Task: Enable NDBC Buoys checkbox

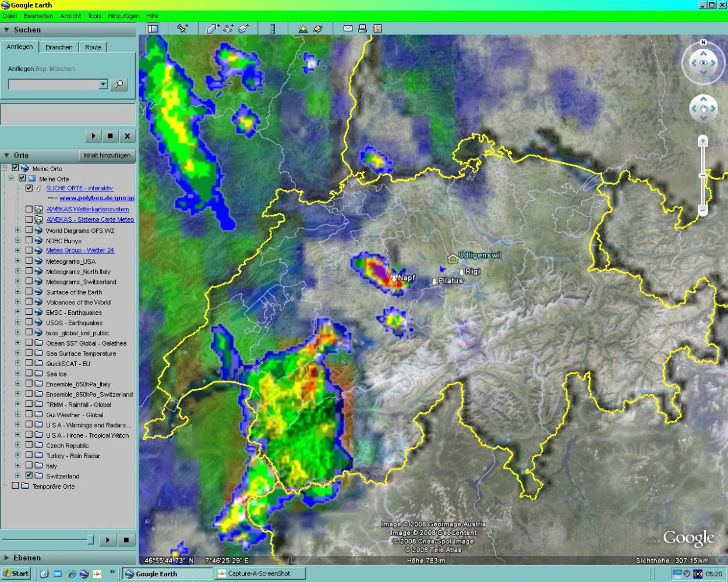Action: [x=29, y=240]
